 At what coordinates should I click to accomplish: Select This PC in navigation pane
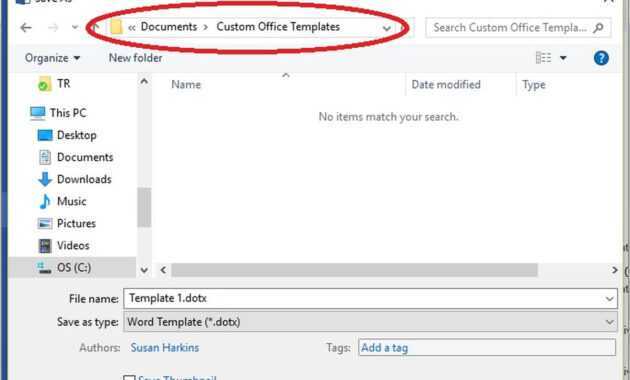tap(68, 113)
